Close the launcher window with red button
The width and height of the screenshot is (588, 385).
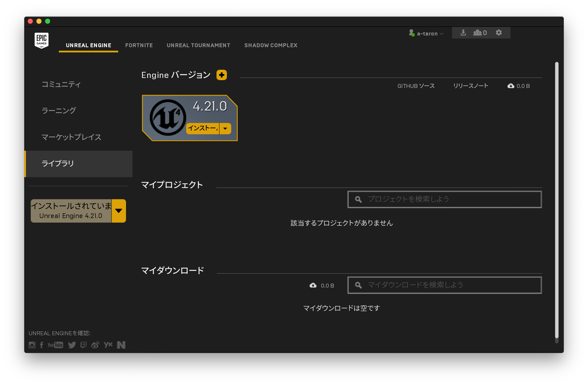click(x=30, y=21)
